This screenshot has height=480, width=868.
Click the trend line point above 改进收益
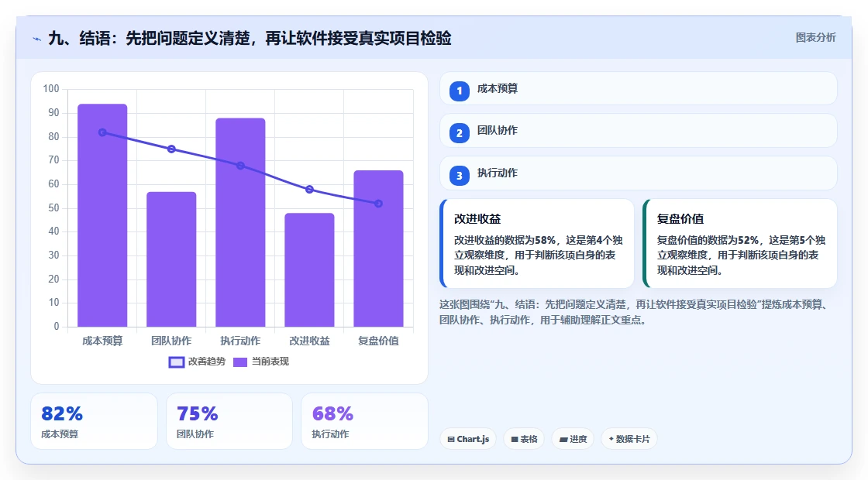point(309,189)
